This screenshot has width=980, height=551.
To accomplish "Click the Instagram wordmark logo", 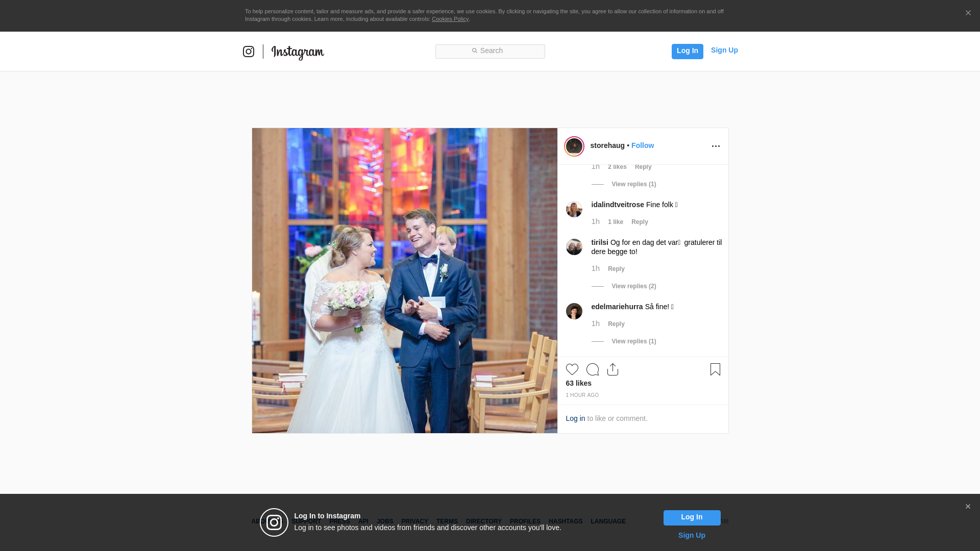I will (298, 53).
